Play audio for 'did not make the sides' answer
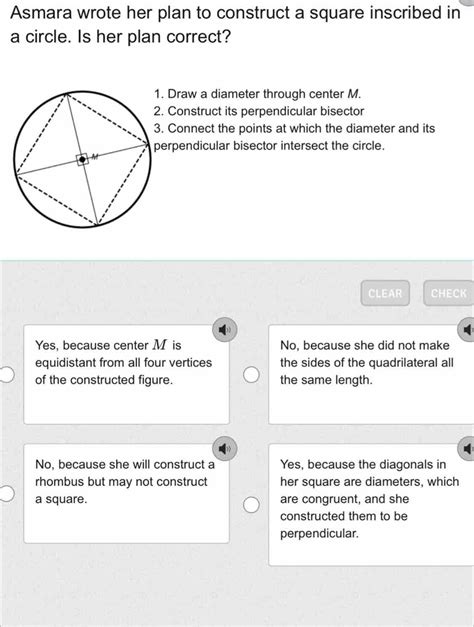The height and width of the screenshot is (627, 474). tap(466, 330)
